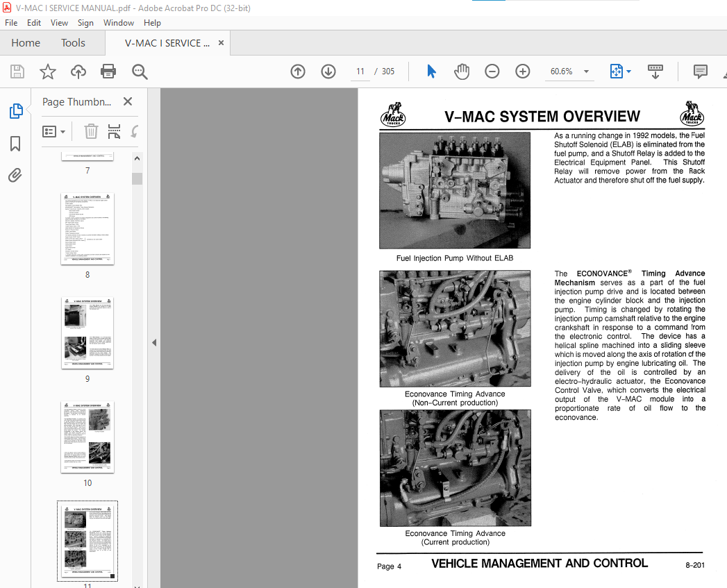Open thumbnails panel options menu
The image size is (727, 588).
tap(53, 131)
